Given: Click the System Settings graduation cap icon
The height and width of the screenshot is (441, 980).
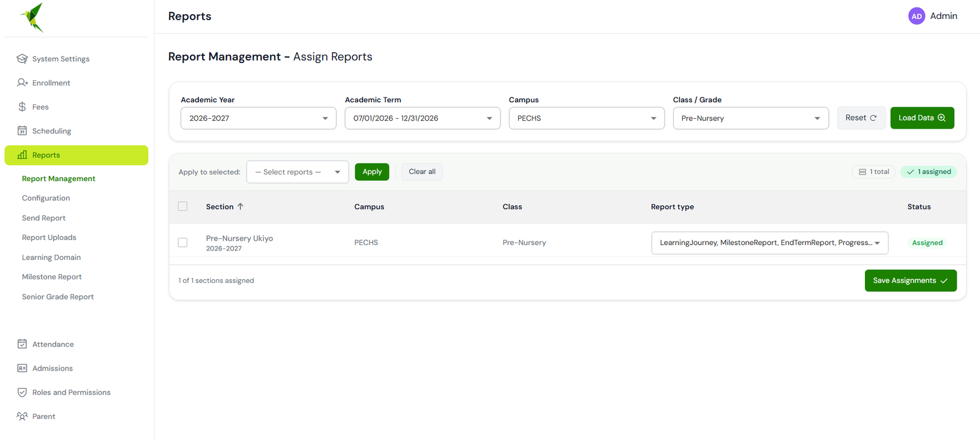Looking at the screenshot, I should 22,59.
